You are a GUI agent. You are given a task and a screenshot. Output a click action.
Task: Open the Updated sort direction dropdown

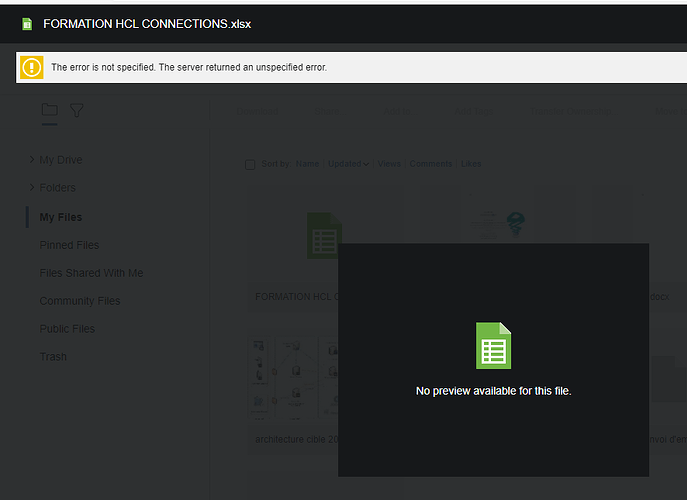tap(366, 164)
